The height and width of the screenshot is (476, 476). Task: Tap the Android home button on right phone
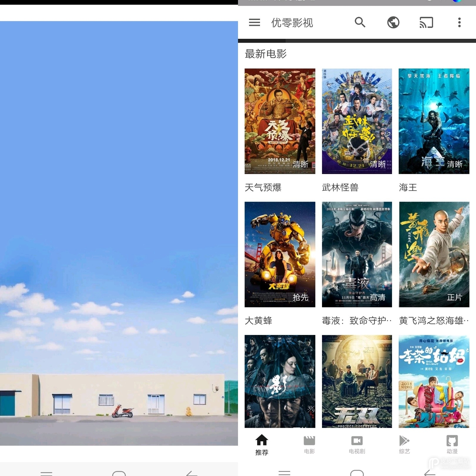(x=357, y=472)
